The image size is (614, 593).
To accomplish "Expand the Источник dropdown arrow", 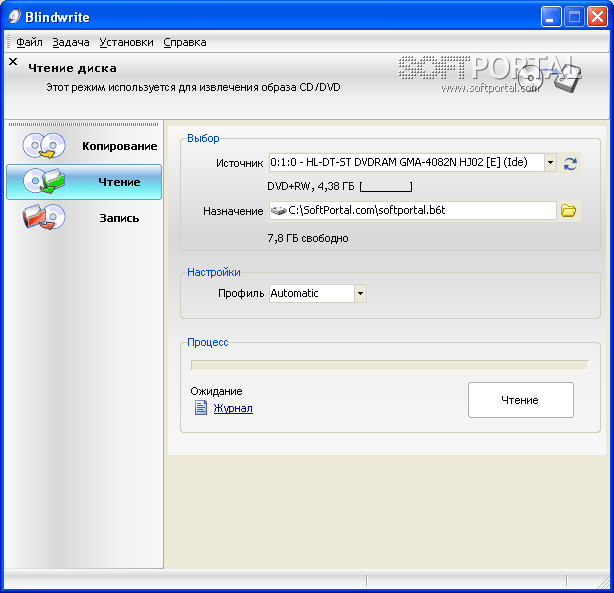I will (550, 162).
